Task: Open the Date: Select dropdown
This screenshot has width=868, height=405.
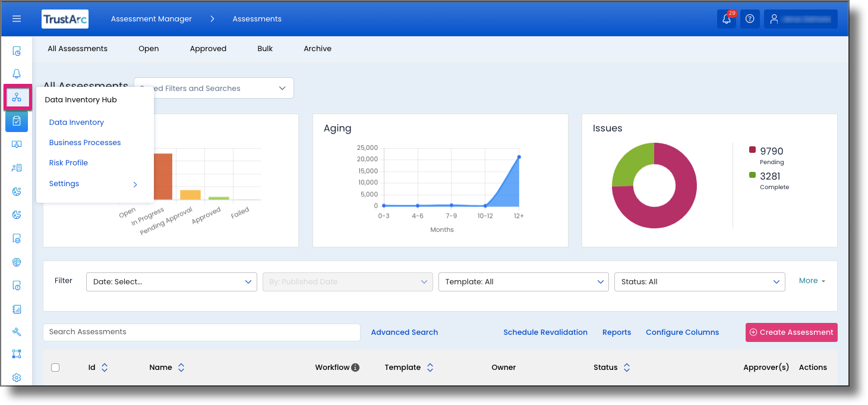Action: [x=172, y=282]
